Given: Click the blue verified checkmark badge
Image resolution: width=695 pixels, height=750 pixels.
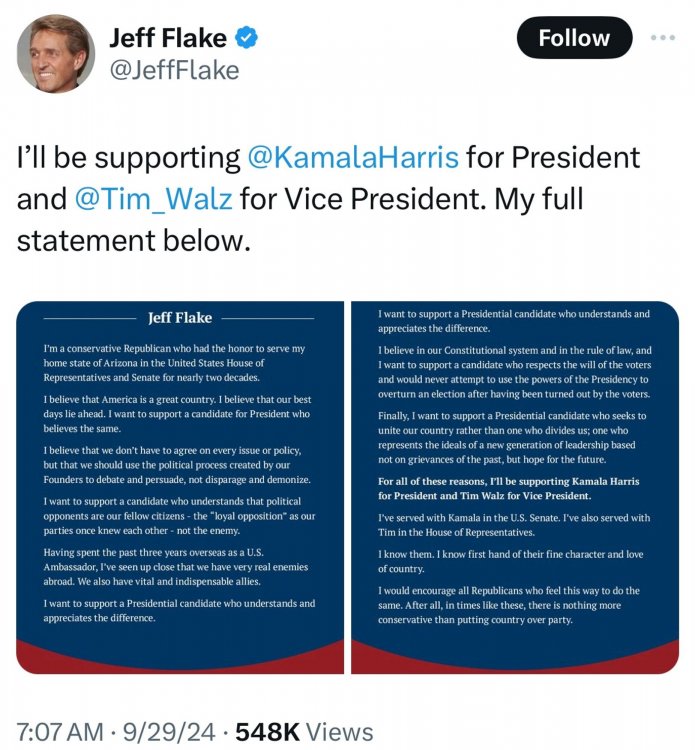Looking at the screenshot, I should coord(247,39).
